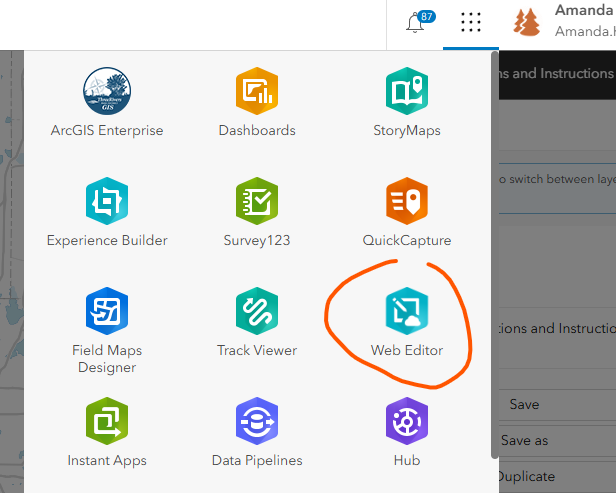Launch Dashboards from app launcher
The height and width of the screenshot is (493, 616).
click(257, 103)
